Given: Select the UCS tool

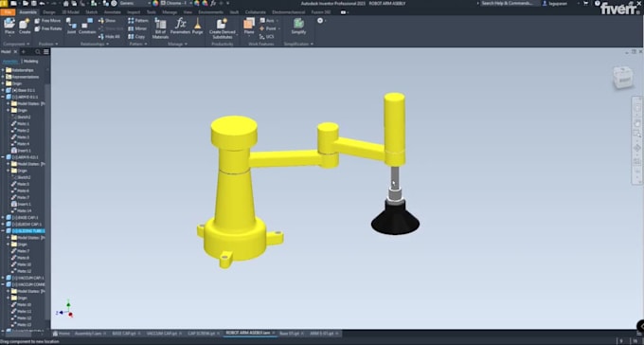Looking at the screenshot, I should pyautogui.click(x=267, y=37).
